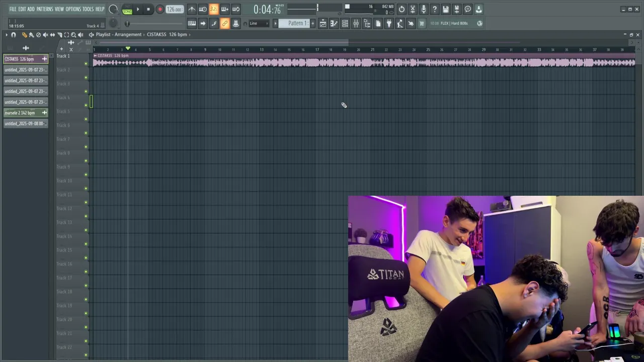Click the audio editor scissors icon
Screen dimensions: 644x362
(x=413, y=9)
